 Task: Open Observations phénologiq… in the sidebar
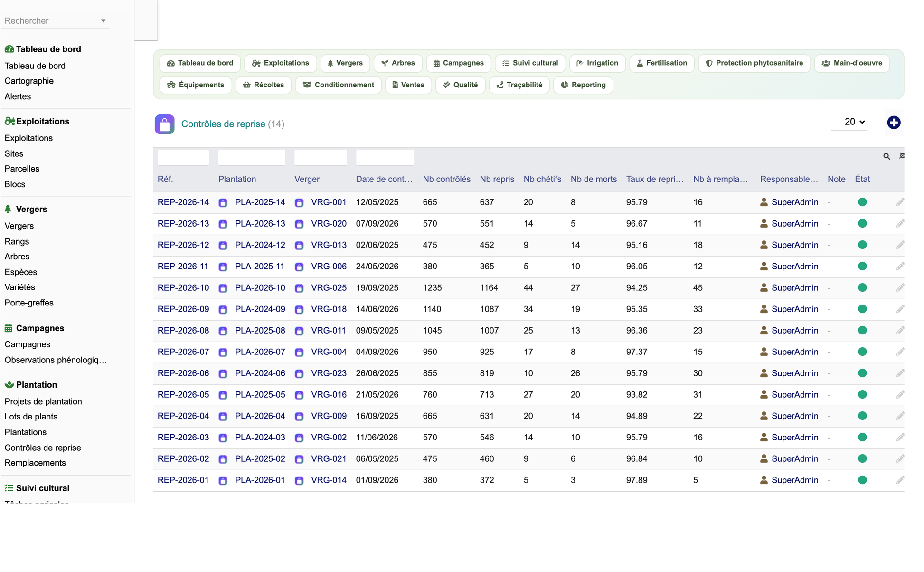coord(56,360)
